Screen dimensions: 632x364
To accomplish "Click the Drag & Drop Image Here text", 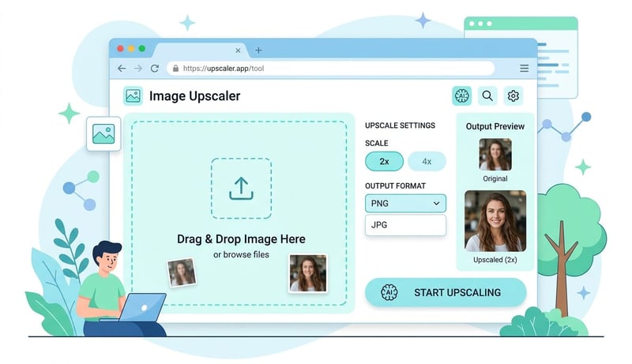I will 241,239.
